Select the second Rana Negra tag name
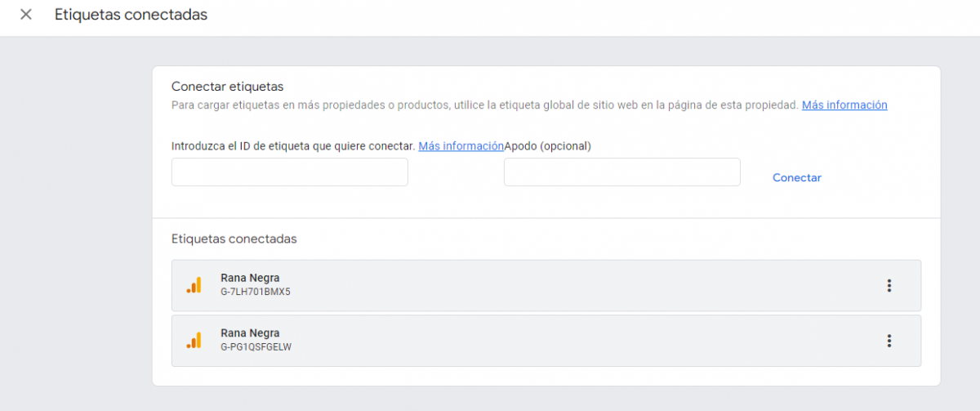Screen dimensions: 980x411 [250, 333]
